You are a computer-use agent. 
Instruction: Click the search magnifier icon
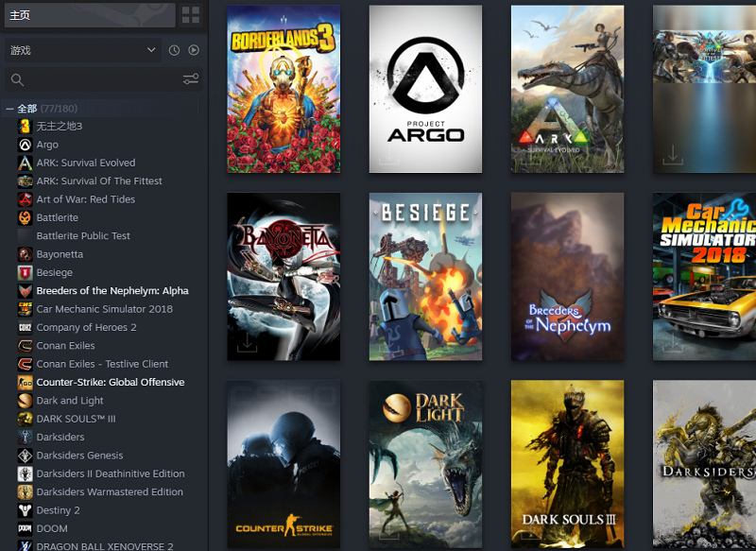click(x=17, y=79)
